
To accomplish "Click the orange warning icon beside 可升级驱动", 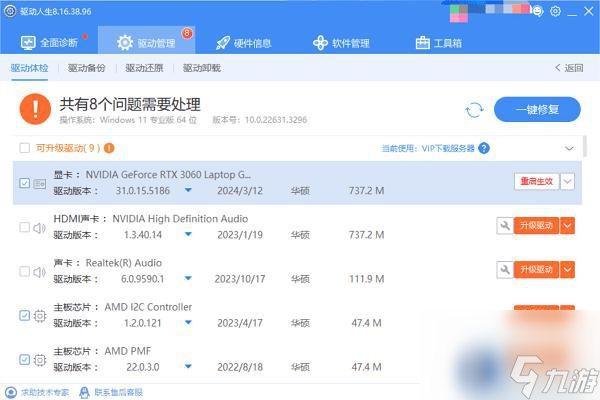I will [109, 148].
